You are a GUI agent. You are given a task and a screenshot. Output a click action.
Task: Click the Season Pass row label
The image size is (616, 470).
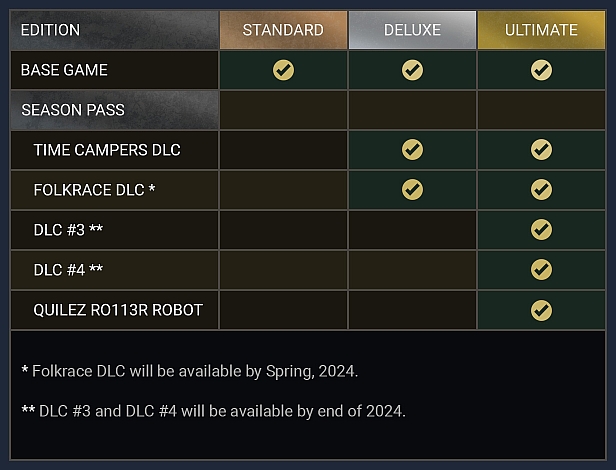(73, 110)
